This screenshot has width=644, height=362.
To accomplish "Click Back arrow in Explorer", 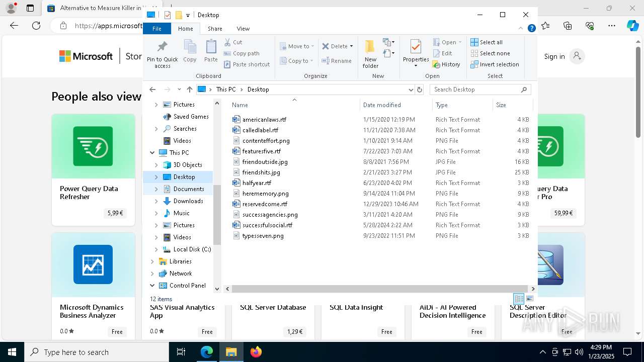I will pos(152,89).
